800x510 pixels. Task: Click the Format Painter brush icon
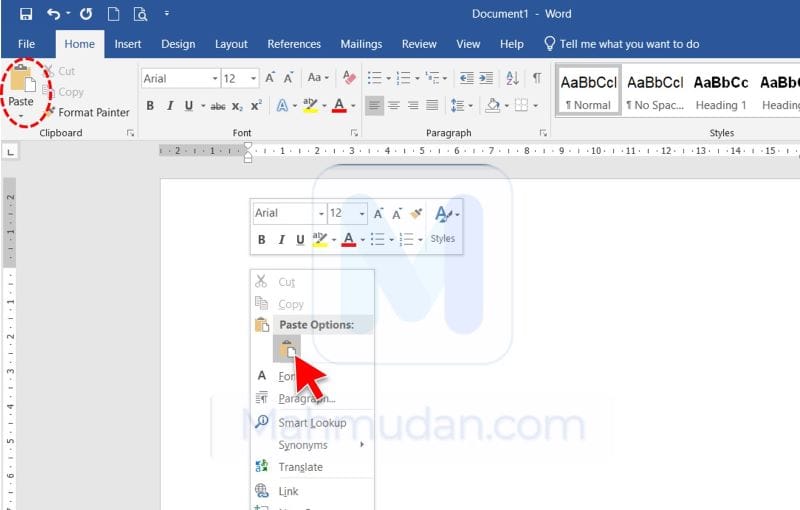[x=49, y=113]
